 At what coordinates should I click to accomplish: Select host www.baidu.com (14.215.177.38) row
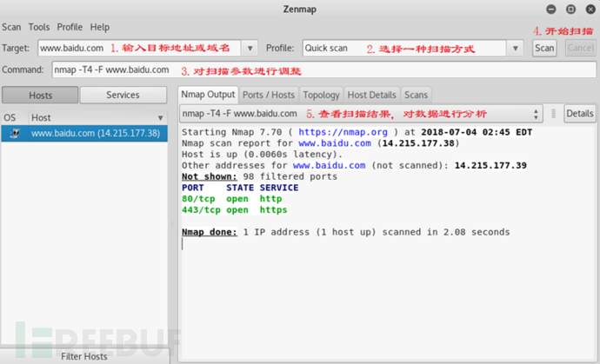point(84,134)
